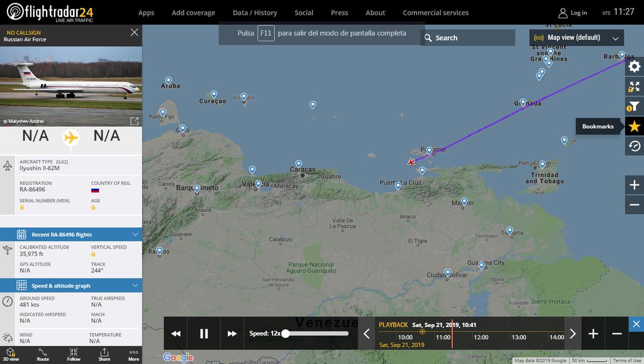
Task: Open Data / History menu
Action: point(255,13)
